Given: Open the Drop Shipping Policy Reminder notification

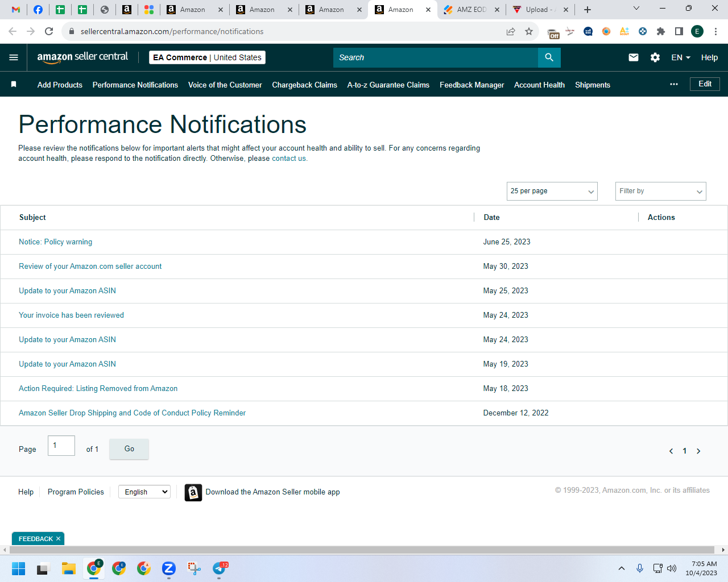Looking at the screenshot, I should (x=132, y=413).
